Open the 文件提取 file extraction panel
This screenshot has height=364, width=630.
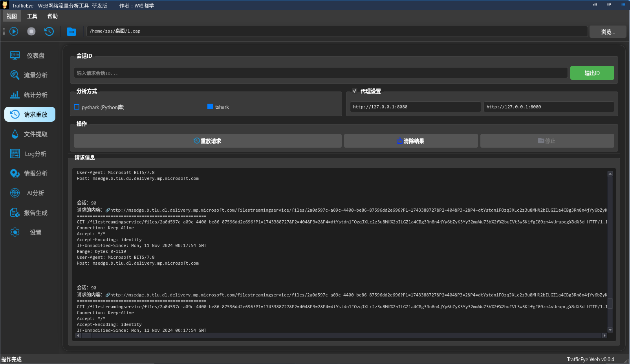point(29,134)
